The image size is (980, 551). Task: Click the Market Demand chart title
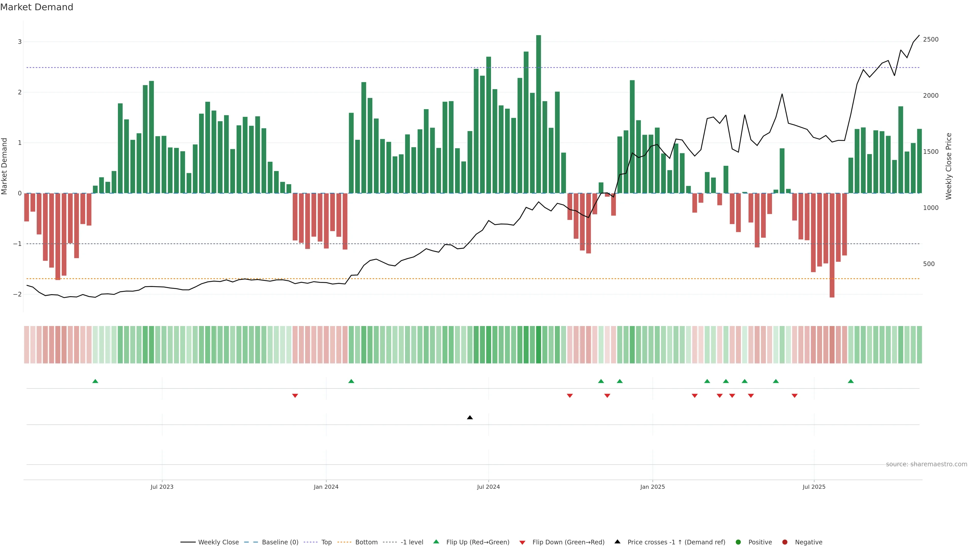tap(36, 7)
